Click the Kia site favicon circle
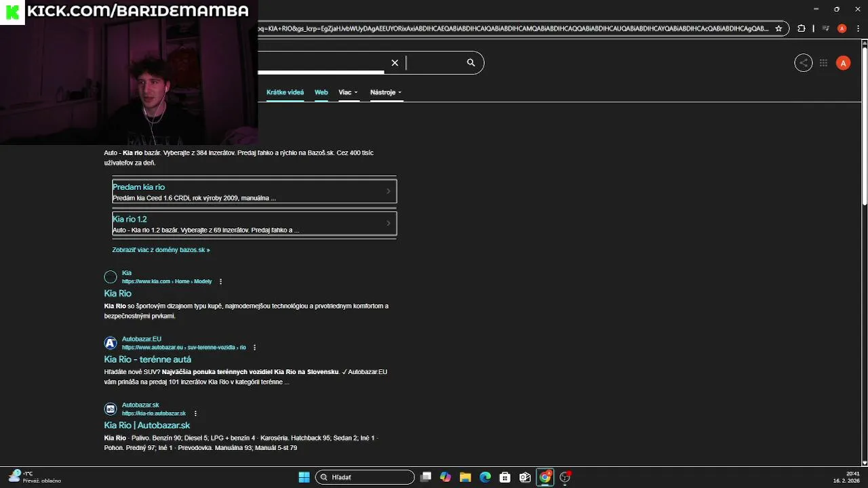868x488 pixels. click(x=111, y=277)
